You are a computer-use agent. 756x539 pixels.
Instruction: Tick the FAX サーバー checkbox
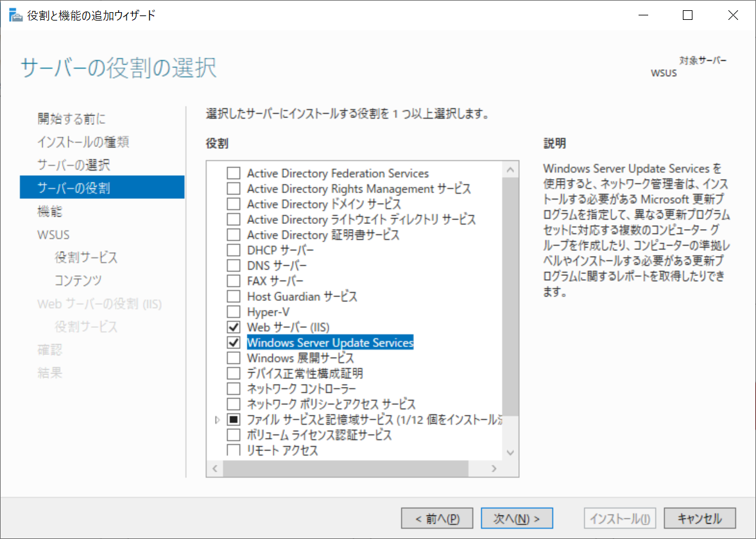[234, 281]
